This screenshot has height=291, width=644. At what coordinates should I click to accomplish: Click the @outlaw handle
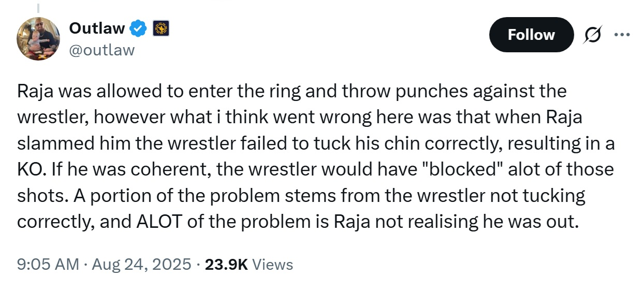point(101,50)
